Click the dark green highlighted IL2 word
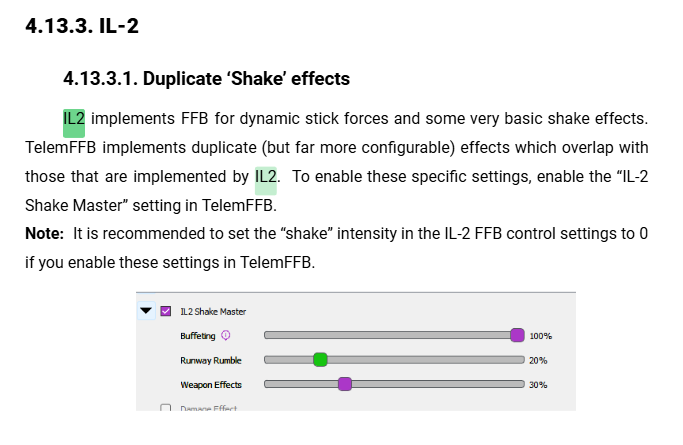Screen dimensions: 683x445 coord(74,120)
